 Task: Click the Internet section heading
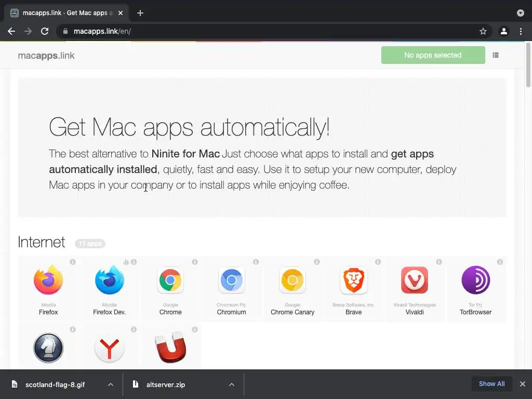pyautogui.click(x=41, y=242)
